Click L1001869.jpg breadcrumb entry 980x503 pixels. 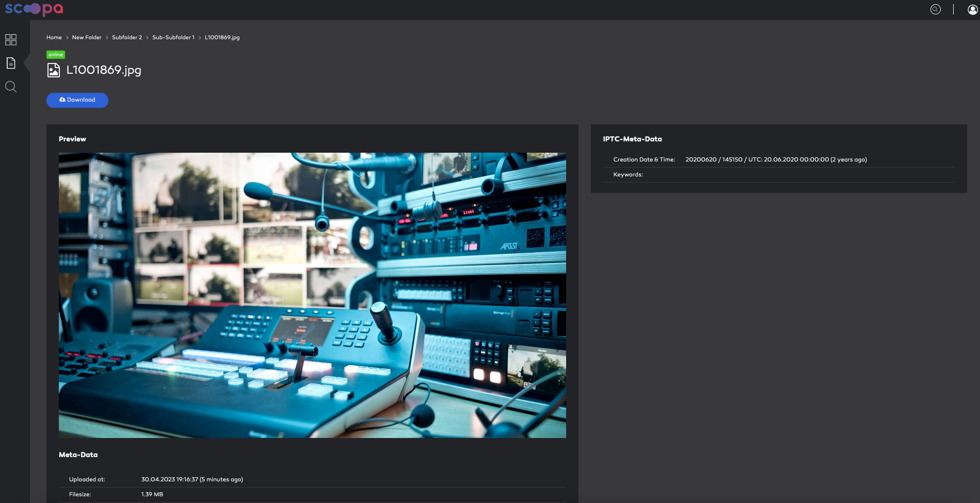222,38
